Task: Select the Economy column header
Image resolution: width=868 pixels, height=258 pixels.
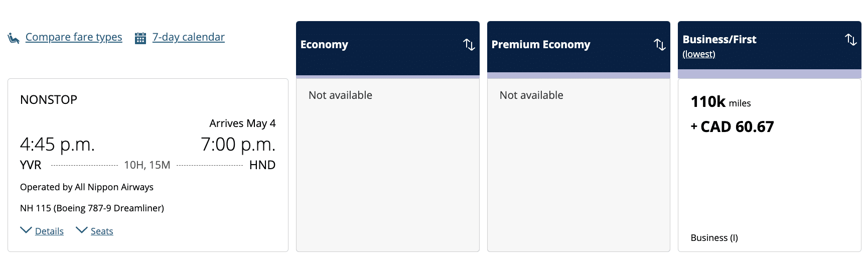Action: 324,45
